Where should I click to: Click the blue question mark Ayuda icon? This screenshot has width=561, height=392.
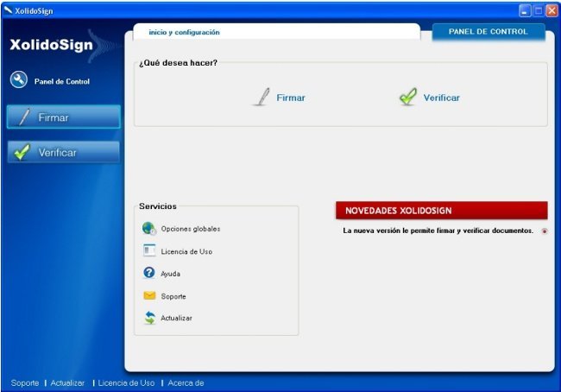click(148, 273)
